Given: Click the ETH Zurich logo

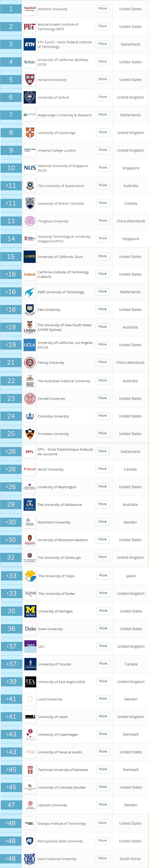Looking at the screenshot, I should coord(30,44).
